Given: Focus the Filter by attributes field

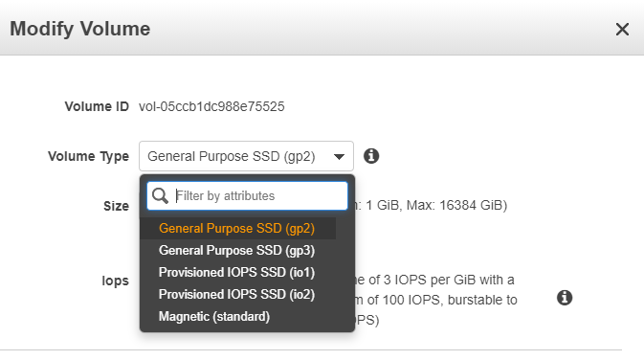Looking at the screenshot, I should tap(247, 196).
